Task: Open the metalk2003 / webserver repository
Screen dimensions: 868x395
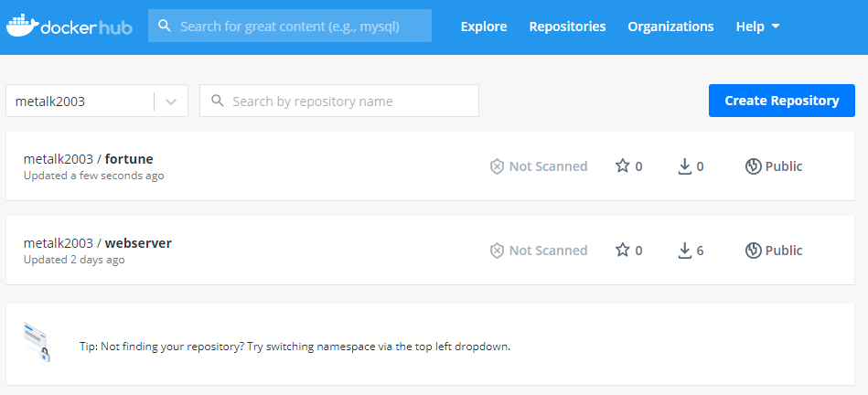Action: point(98,243)
